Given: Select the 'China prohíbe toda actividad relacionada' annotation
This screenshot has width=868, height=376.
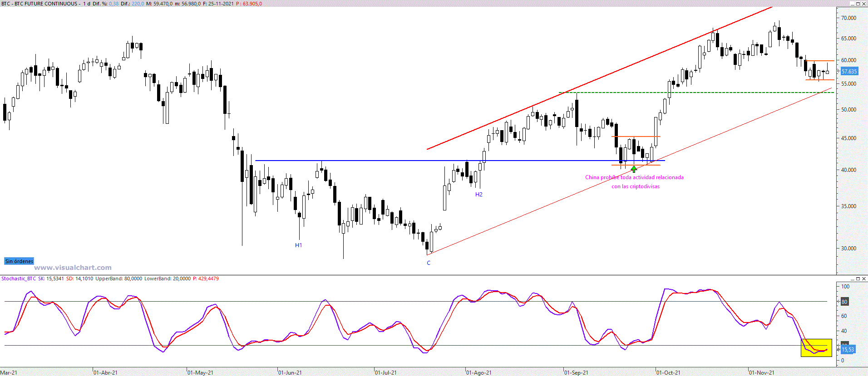Looking at the screenshot, I should click(x=634, y=177).
